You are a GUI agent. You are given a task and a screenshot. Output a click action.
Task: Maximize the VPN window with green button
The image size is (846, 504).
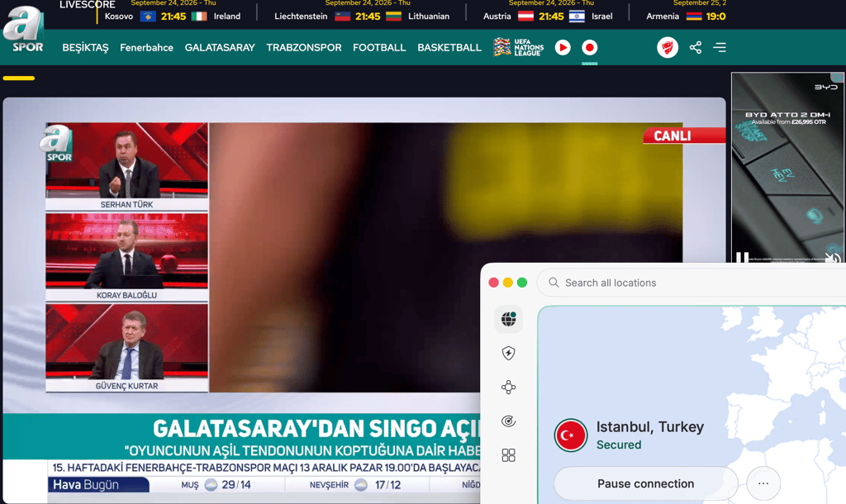[x=522, y=283]
